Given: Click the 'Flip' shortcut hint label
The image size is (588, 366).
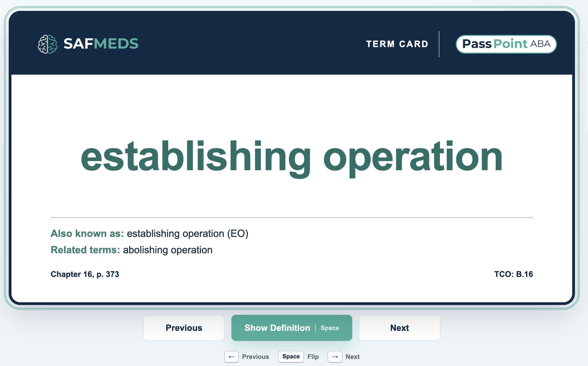Looking at the screenshot, I should click(x=313, y=357).
